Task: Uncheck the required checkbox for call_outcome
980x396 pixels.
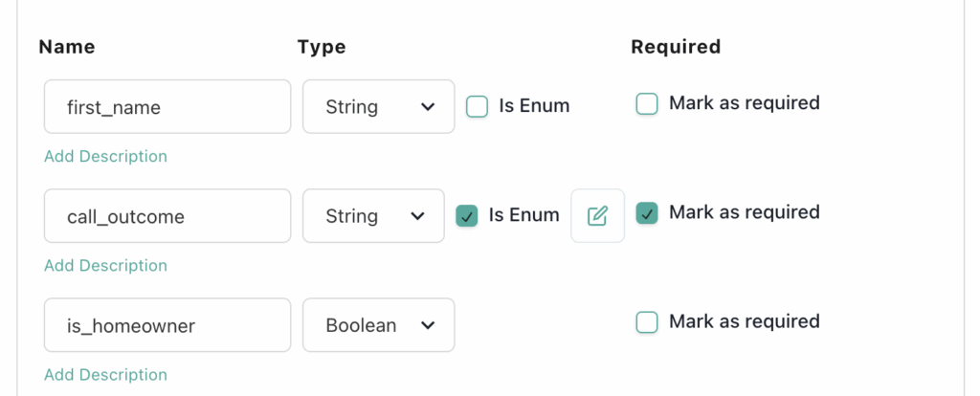Action: coord(647,213)
